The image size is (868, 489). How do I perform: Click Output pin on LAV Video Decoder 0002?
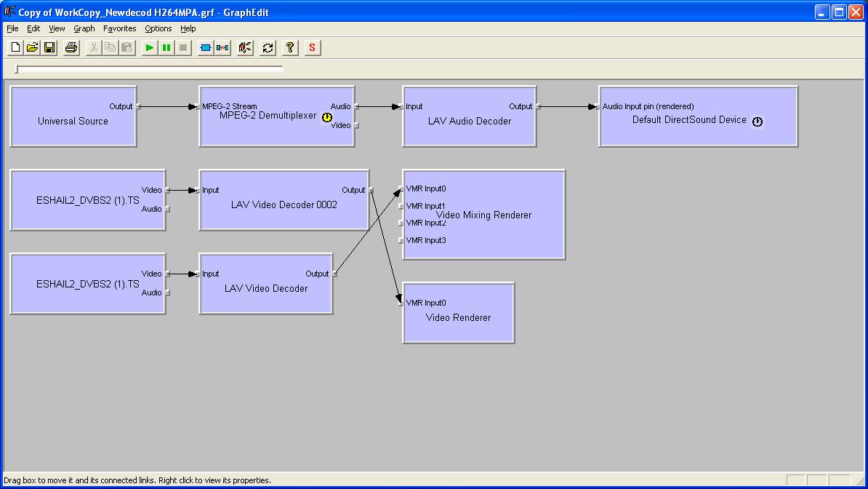[371, 190]
